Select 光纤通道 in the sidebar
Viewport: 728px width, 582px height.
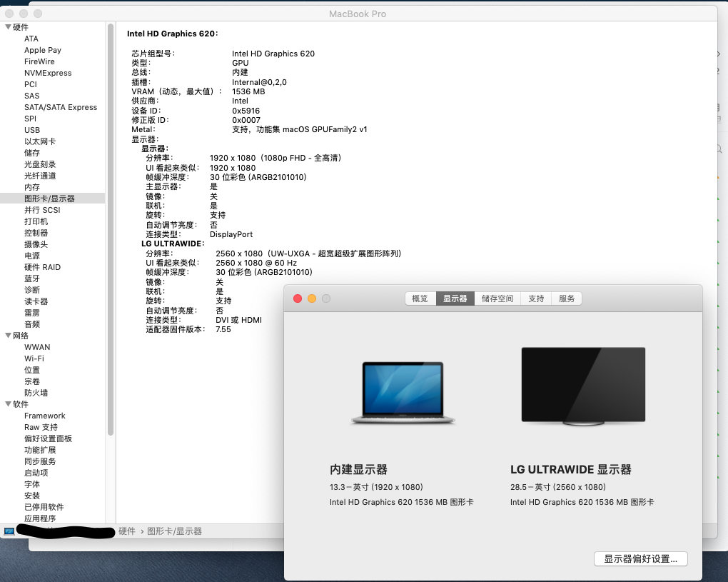pyautogui.click(x=40, y=176)
